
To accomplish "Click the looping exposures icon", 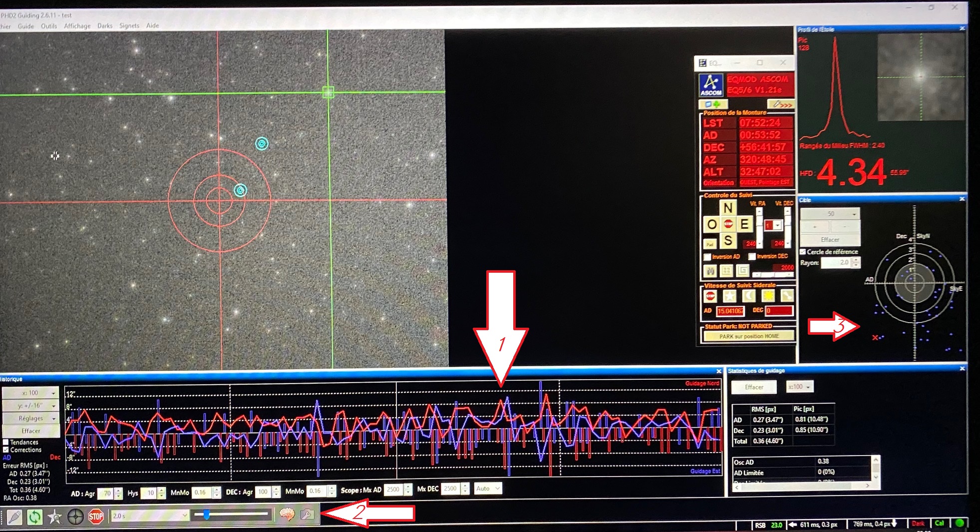I will pos(34,517).
